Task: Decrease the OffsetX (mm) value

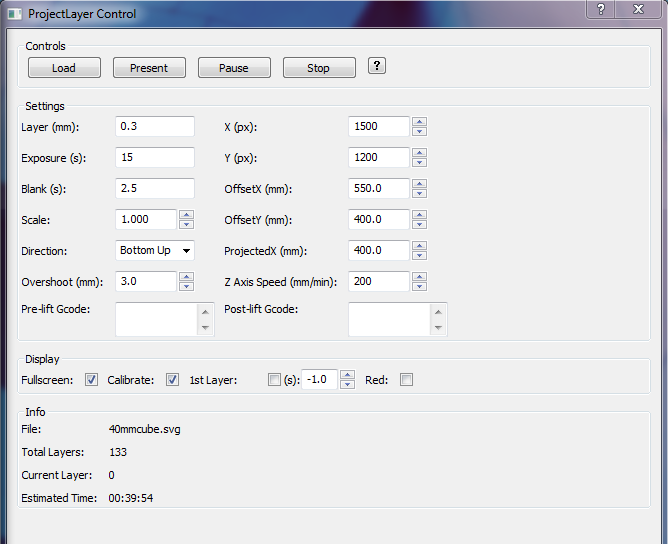Action: pos(420,193)
